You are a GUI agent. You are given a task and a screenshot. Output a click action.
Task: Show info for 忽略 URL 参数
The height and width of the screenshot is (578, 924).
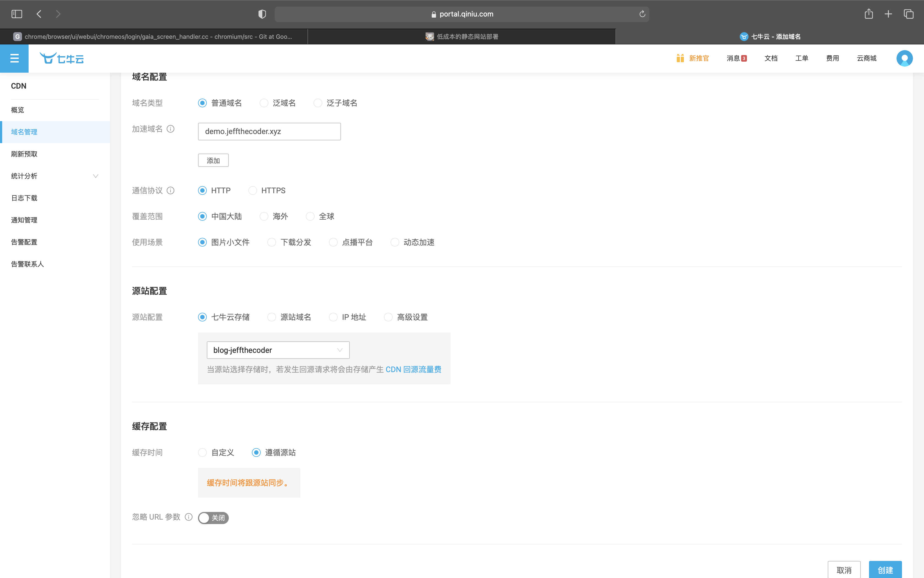pos(189,517)
